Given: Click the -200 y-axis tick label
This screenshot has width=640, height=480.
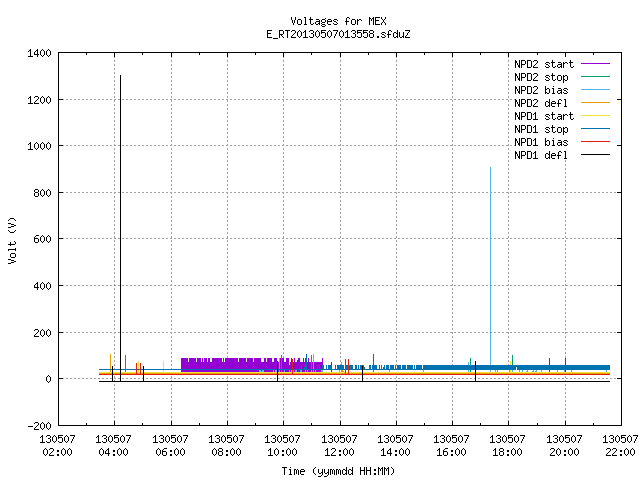Looking at the screenshot, I should pos(40,426).
